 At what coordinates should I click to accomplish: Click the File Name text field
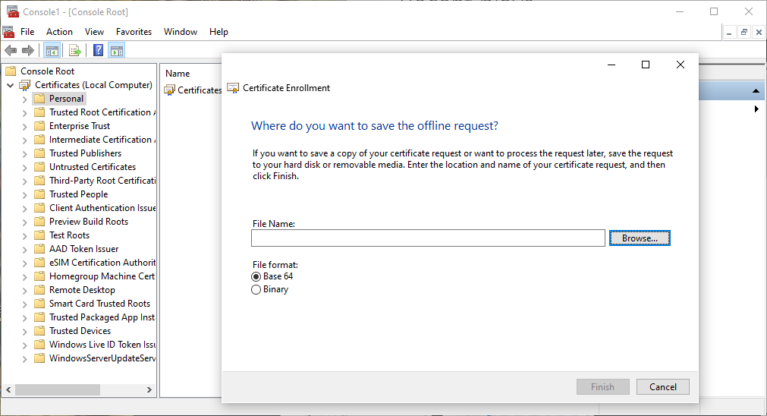click(x=427, y=238)
